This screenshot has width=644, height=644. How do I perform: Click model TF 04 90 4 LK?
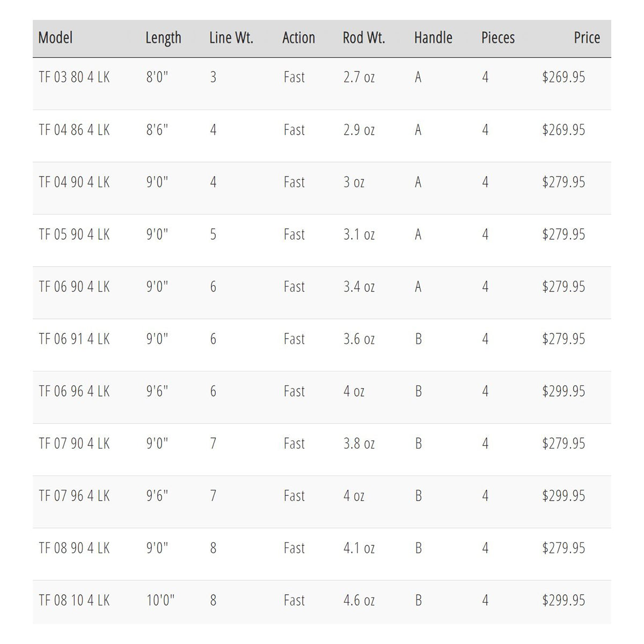74,182
